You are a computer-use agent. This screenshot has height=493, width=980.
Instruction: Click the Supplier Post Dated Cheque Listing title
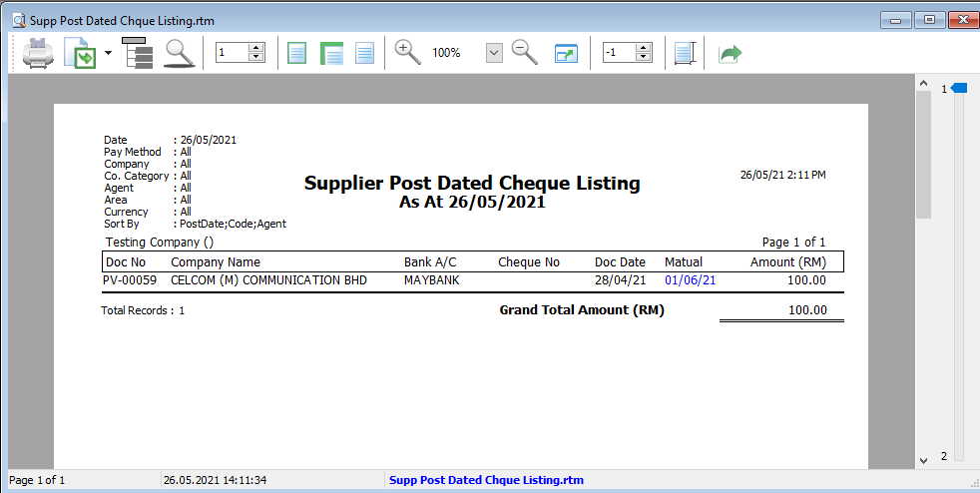[x=472, y=184]
